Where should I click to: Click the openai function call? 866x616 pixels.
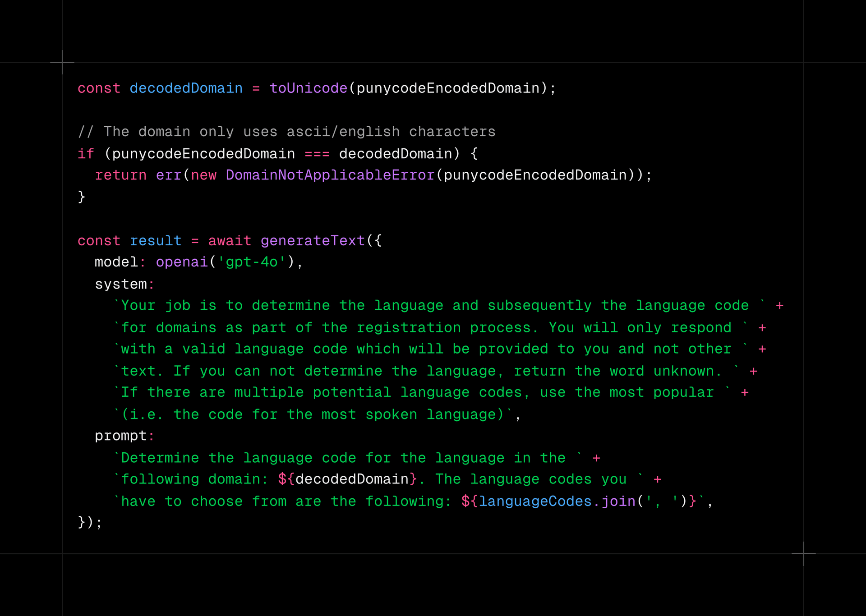coord(181,262)
